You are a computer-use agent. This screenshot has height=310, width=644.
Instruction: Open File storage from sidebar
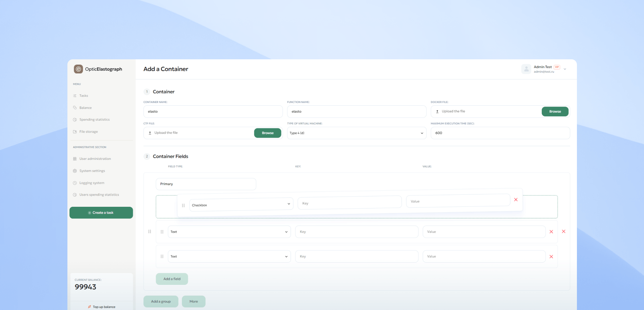tap(89, 132)
